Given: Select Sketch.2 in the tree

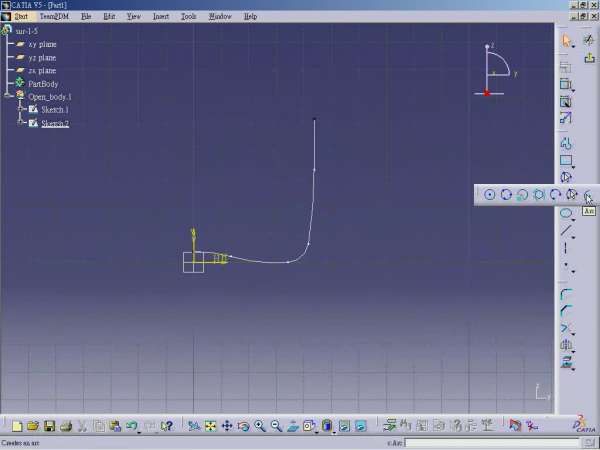Looking at the screenshot, I should click(55, 123).
